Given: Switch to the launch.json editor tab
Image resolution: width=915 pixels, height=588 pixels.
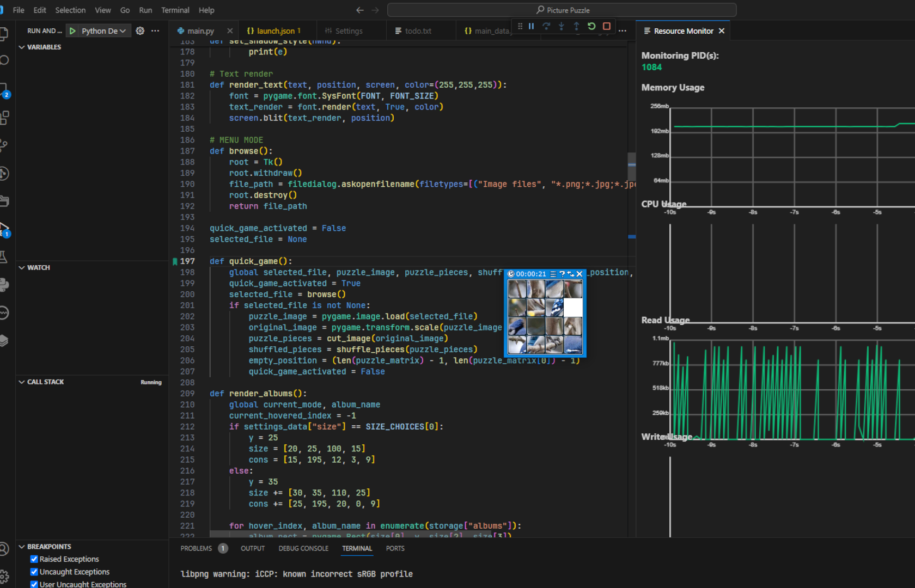Looking at the screenshot, I should click(275, 31).
